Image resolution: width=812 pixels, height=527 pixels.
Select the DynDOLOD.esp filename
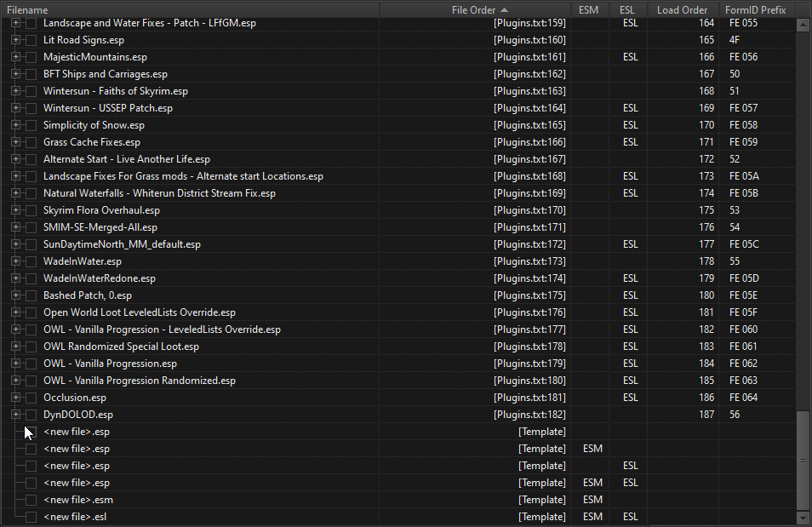click(x=78, y=415)
